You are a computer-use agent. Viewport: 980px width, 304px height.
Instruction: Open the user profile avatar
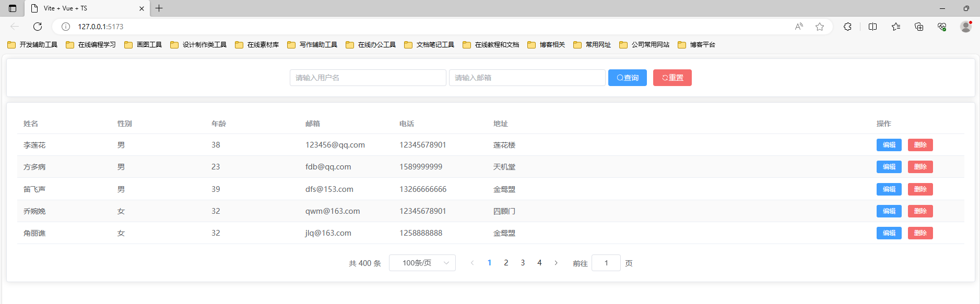[966, 27]
